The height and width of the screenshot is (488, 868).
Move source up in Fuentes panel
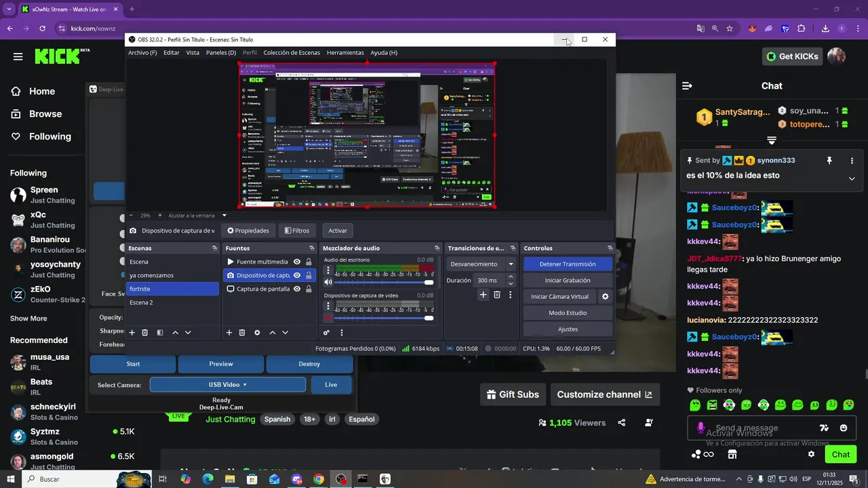click(273, 333)
